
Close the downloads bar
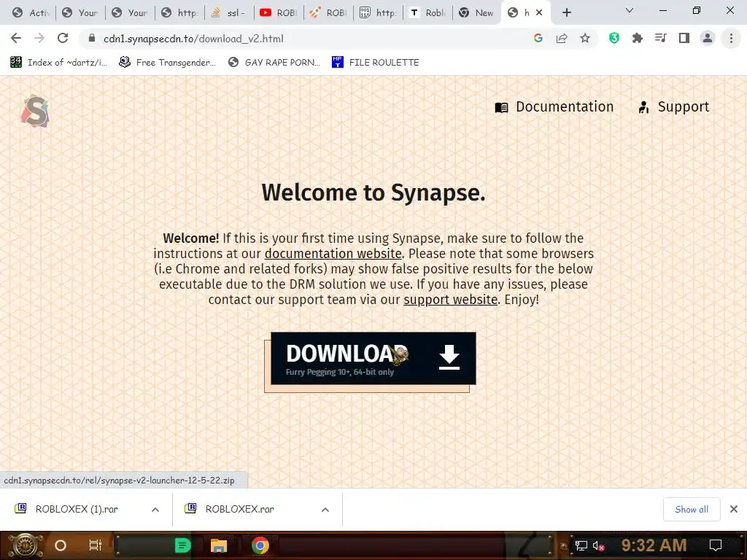[x=734, y=509]
